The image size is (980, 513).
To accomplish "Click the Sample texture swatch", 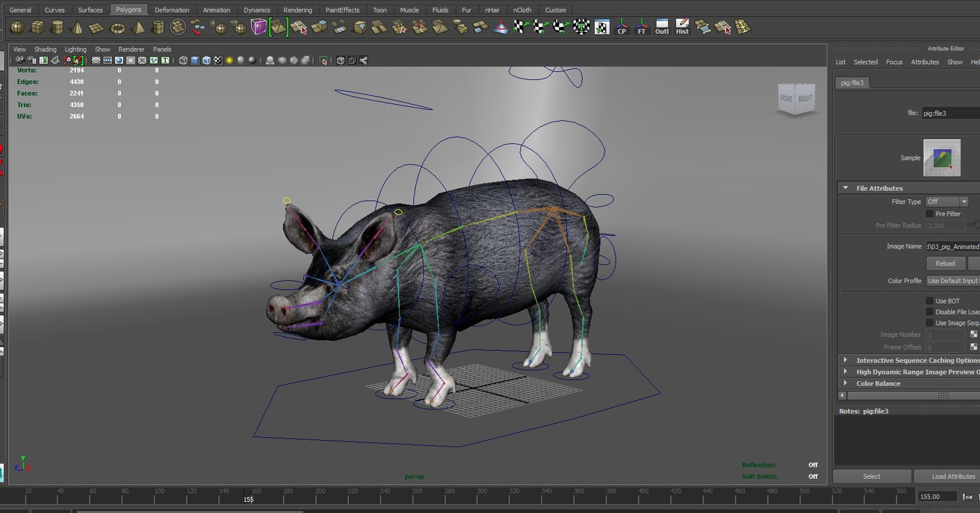I will pyautogui.click(x=942, y=158).
